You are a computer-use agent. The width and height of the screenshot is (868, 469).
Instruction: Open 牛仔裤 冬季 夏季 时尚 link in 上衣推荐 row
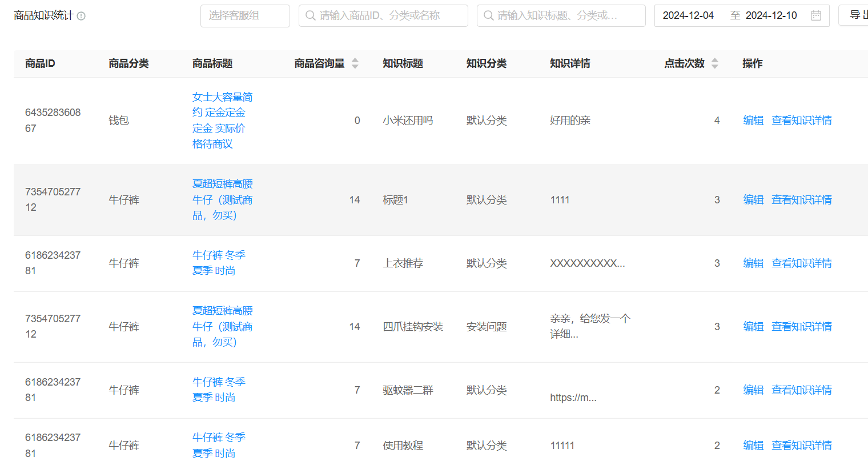pyautogui.click(x=219, y=263)
